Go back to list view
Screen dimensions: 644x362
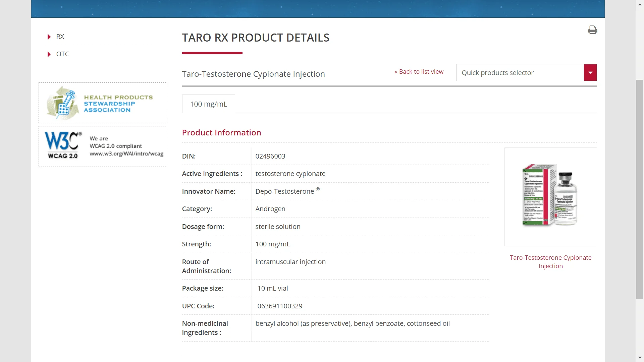(419, 72)
